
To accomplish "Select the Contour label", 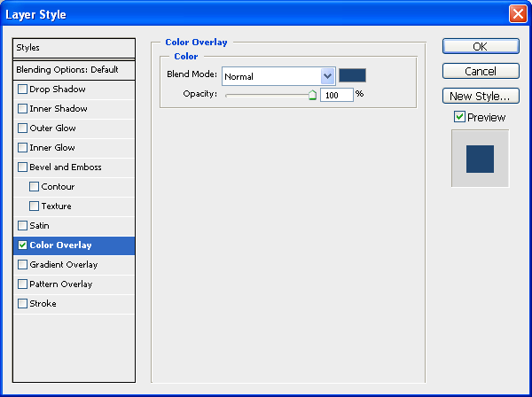I will coord(58,186).
